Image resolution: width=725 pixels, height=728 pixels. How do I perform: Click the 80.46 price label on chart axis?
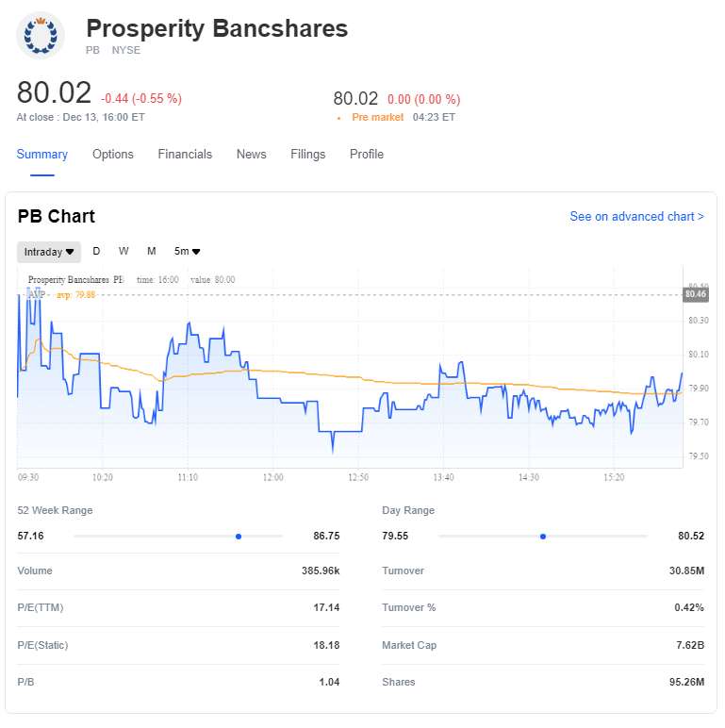pos(696,294)
